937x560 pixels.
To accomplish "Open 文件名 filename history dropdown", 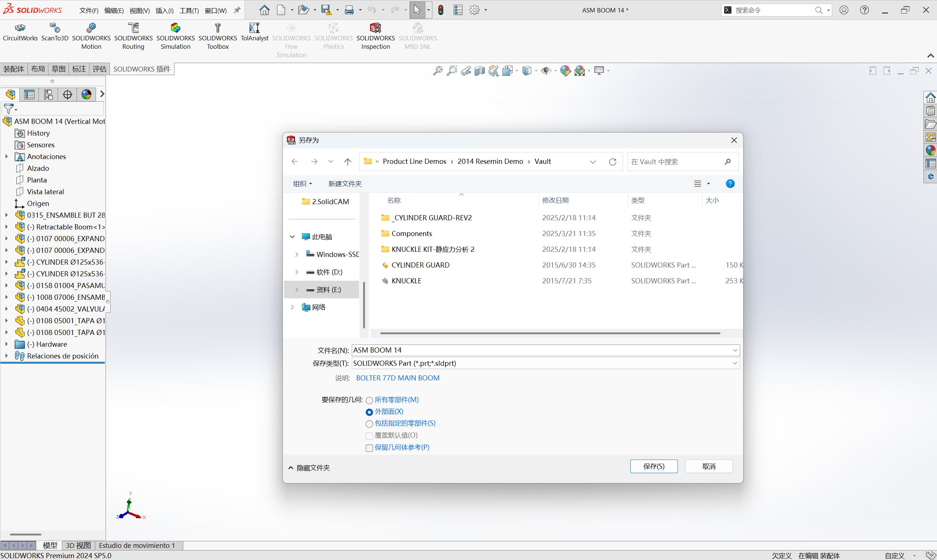I will (735, 350).
